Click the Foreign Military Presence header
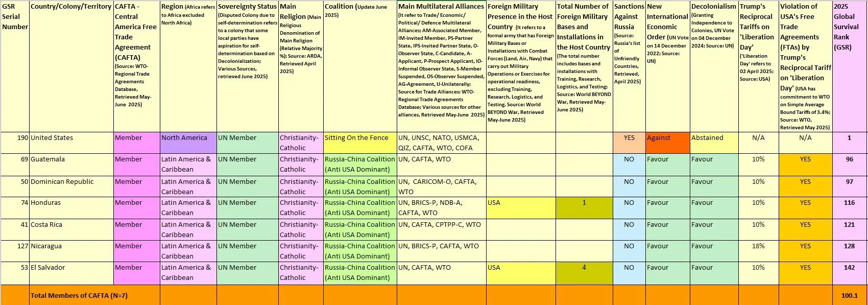The width and height of the screenshot is (868, 305). [521, 66]
